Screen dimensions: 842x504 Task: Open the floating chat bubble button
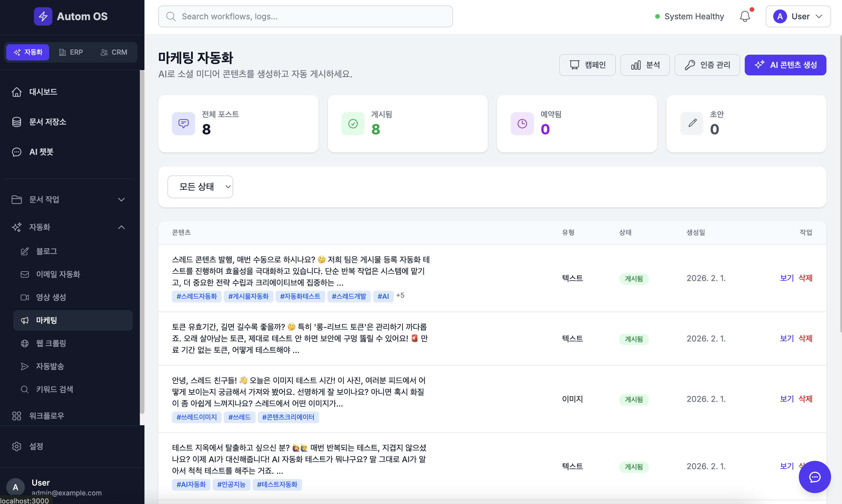815,477
